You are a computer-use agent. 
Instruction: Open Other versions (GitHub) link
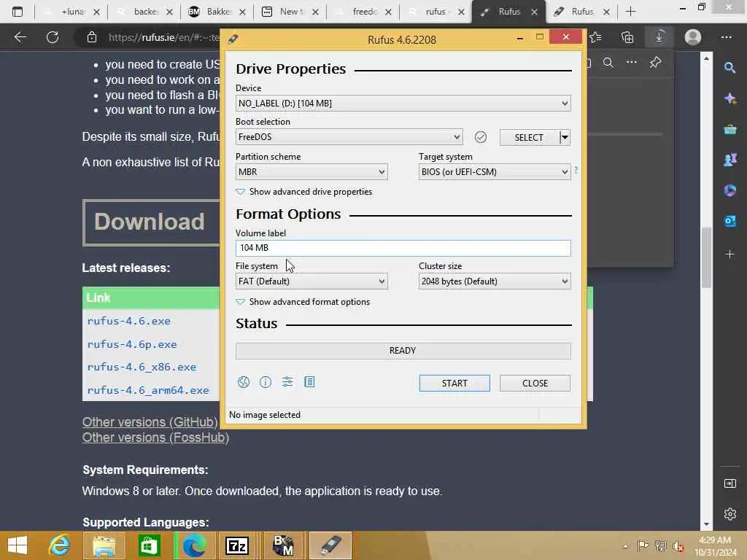point(150,422)
